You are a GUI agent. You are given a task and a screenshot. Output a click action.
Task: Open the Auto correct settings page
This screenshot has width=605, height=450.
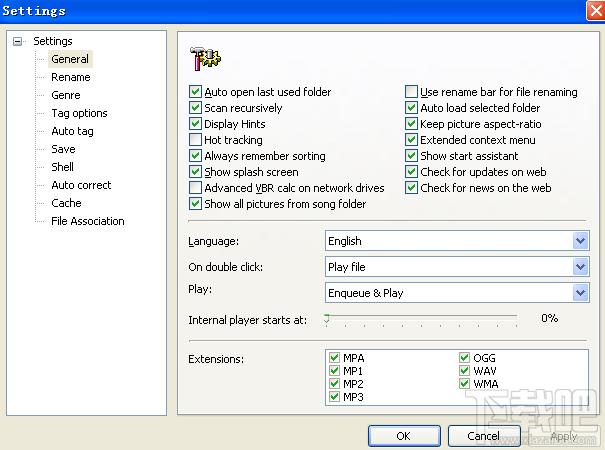(x=81, y=185)
